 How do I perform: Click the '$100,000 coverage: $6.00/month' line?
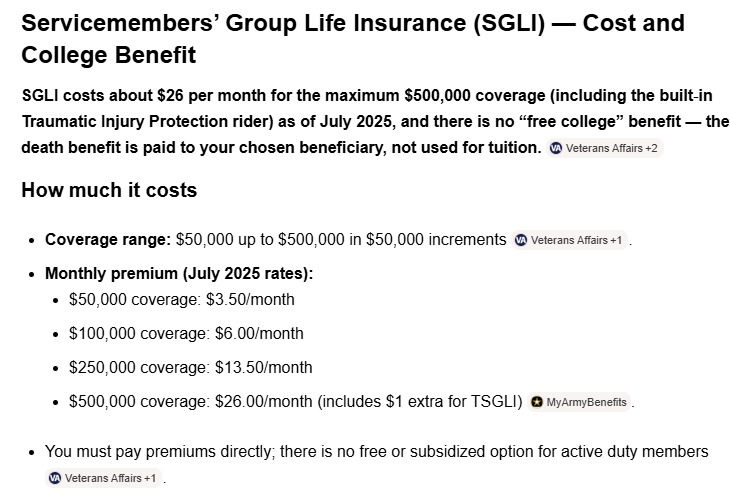point(186,333)
